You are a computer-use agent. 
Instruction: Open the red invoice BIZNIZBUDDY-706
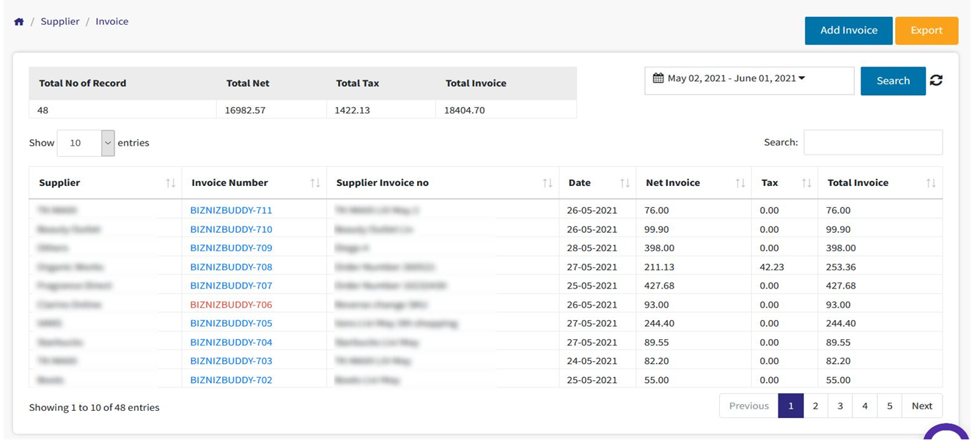[x=231, y=305]
